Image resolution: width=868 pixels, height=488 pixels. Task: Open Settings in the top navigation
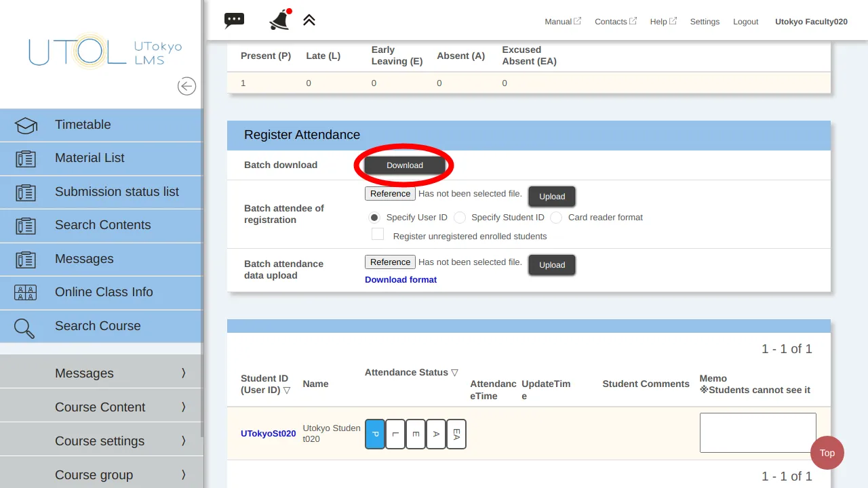tap(705, 22)
